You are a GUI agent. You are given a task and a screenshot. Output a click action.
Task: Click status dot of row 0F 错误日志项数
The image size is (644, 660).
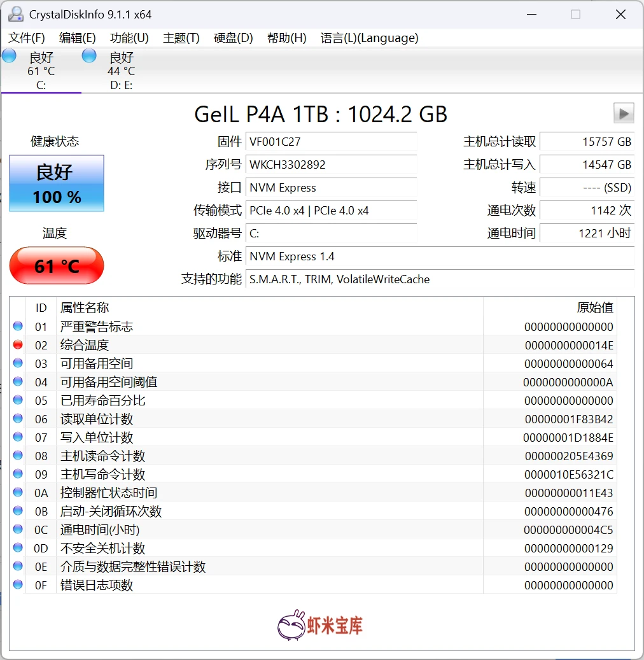coord(18,584)
